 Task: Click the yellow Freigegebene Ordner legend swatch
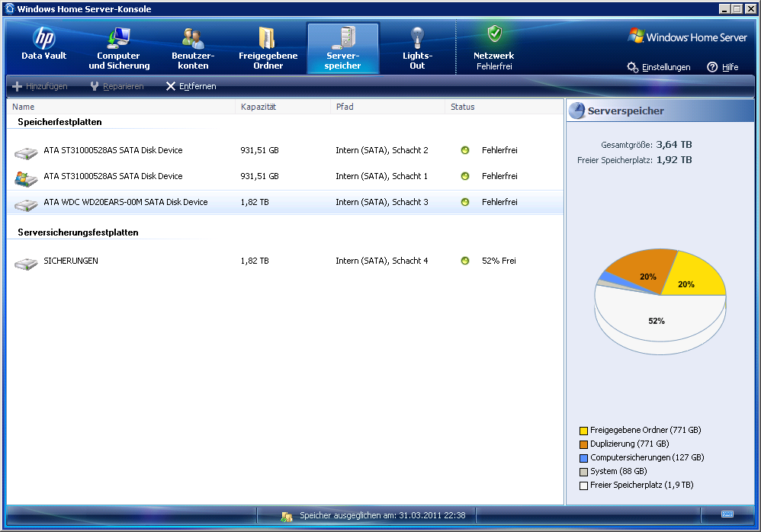point(583,431)
